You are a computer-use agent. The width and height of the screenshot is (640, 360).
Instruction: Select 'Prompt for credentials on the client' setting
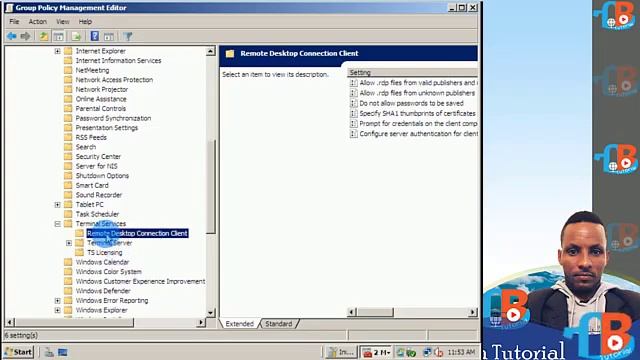coord(418,124)
